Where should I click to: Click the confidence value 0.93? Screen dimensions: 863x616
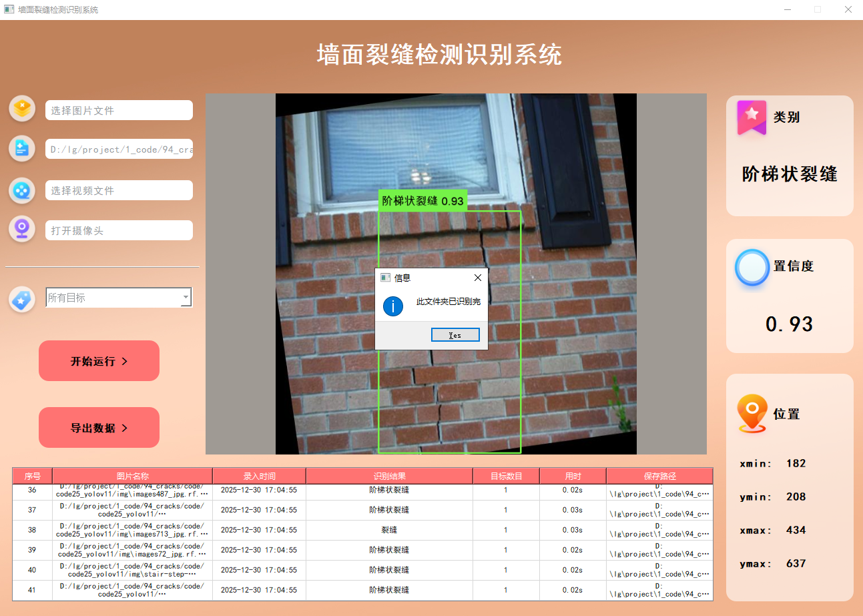click(789, 324)
